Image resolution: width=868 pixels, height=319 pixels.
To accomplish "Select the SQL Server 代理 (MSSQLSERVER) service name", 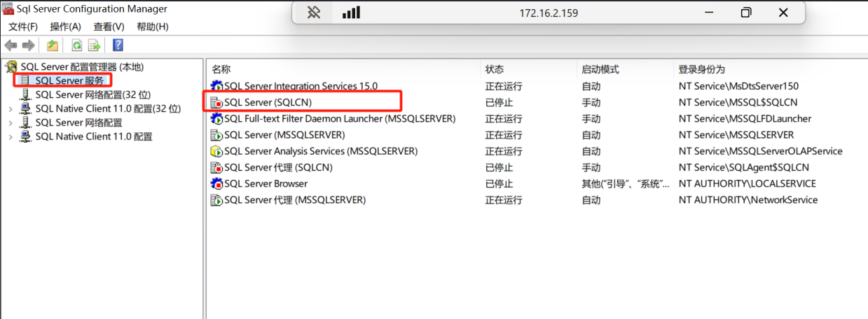I will click(x=295, y=200).
